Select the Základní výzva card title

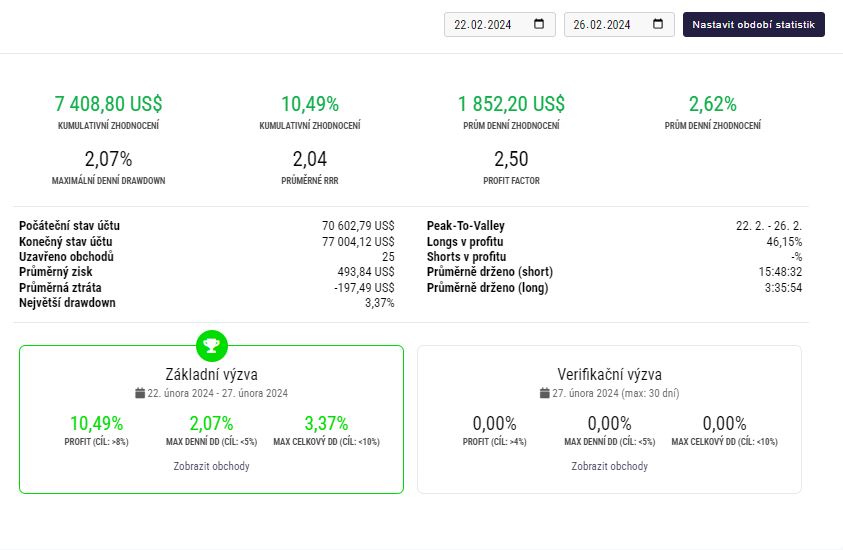tap(211, 374)
